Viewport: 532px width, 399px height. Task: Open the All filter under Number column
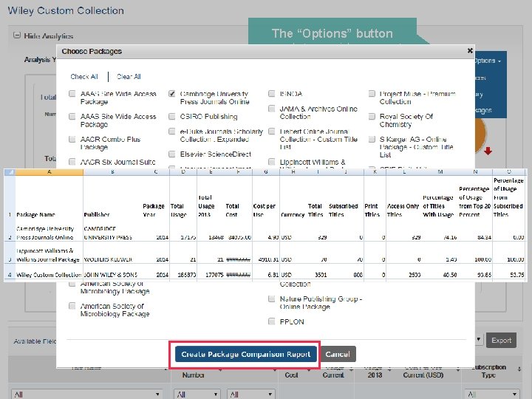[x=197, y=395]
